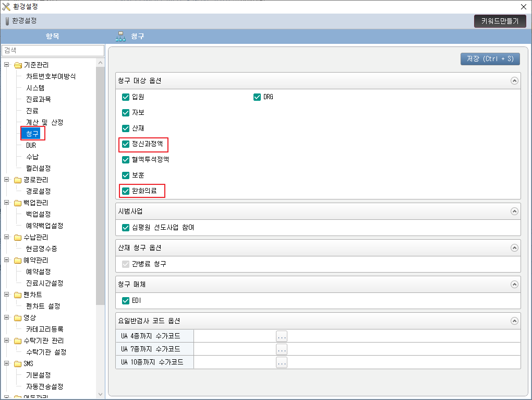Click the 수탁기관 관리 folder icon
532x400 pixels.
[18, 341]
